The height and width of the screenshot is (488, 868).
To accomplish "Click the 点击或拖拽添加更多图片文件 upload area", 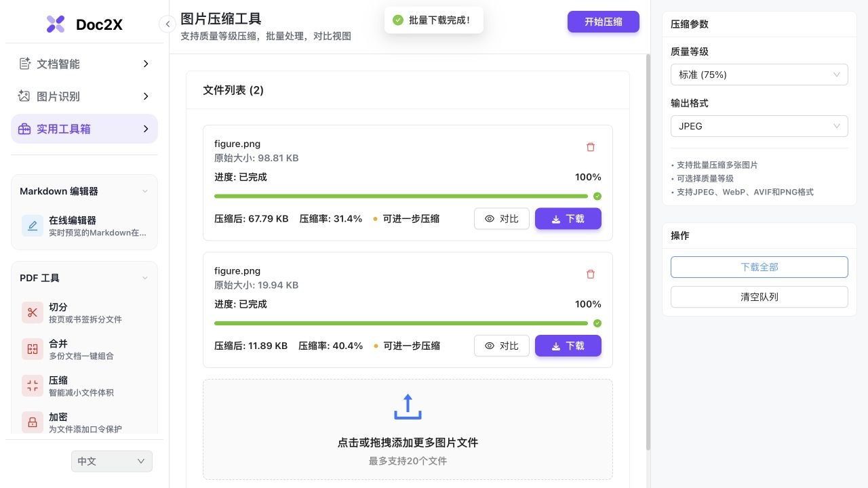I will pos(408,430).
